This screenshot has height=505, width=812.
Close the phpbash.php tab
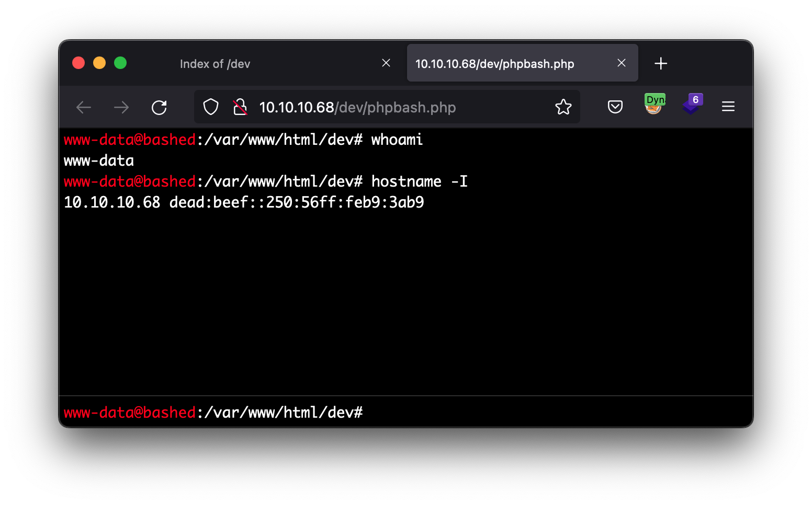(622, 63)
